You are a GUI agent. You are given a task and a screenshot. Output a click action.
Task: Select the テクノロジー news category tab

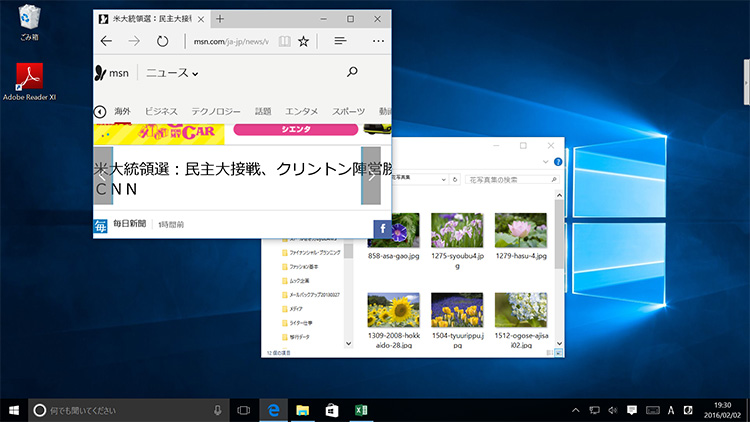click(x=216, y=111)
